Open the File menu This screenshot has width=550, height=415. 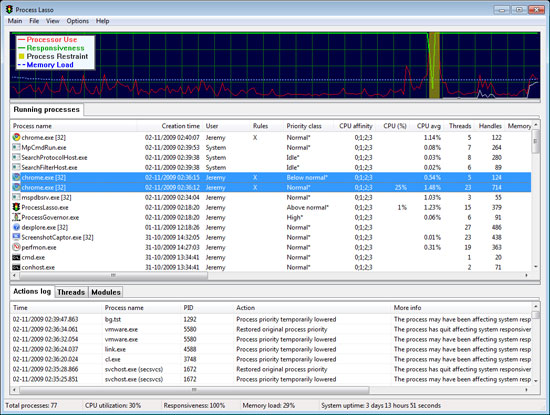click(34, 21)
